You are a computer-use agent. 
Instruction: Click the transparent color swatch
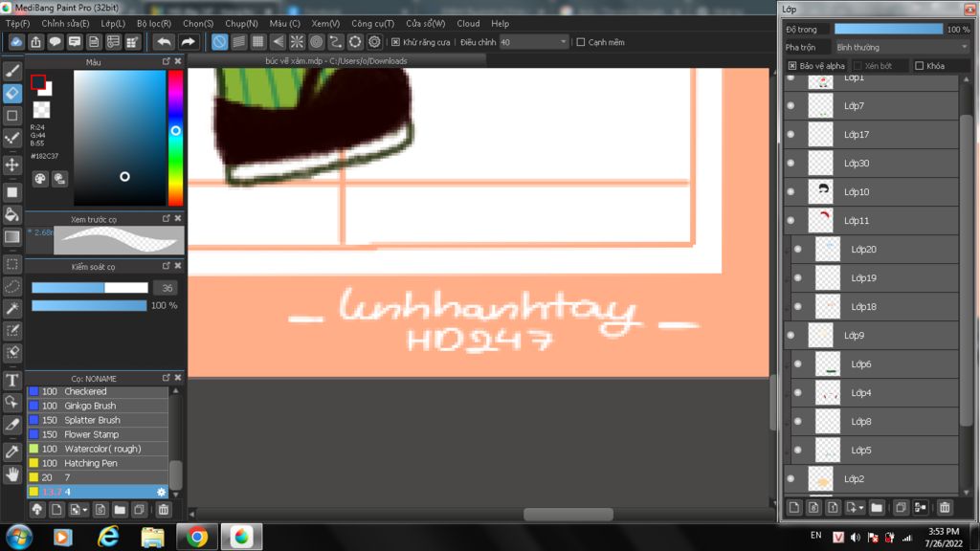(x=41, y=110)
